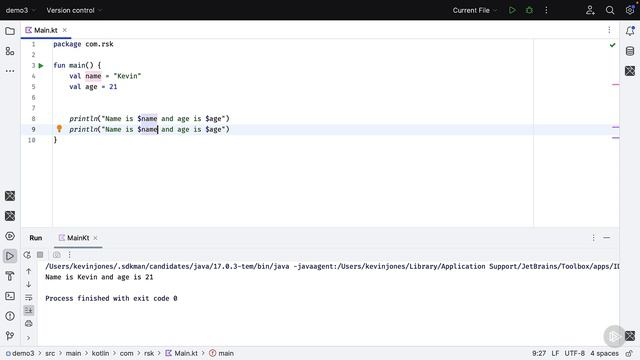Click demo3 in the breadcrumb bar
The image size is (640, 360).
pyautogui.click(x=20, y=353)
